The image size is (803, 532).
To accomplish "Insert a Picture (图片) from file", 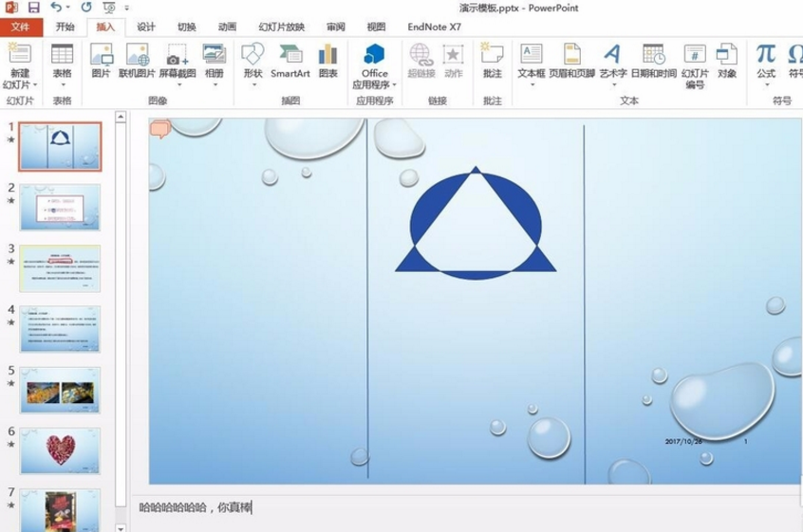I will point(101,54).
